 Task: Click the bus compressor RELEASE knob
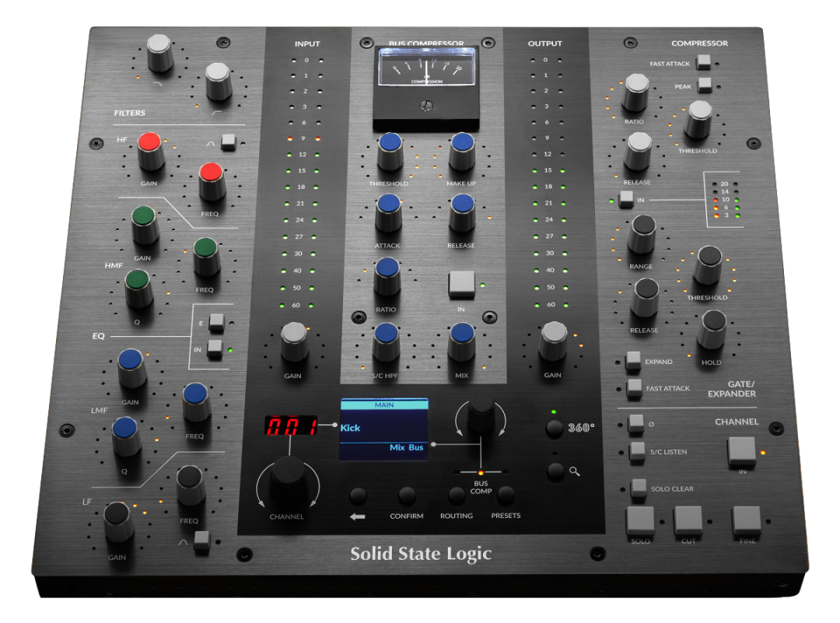[462, 212]
